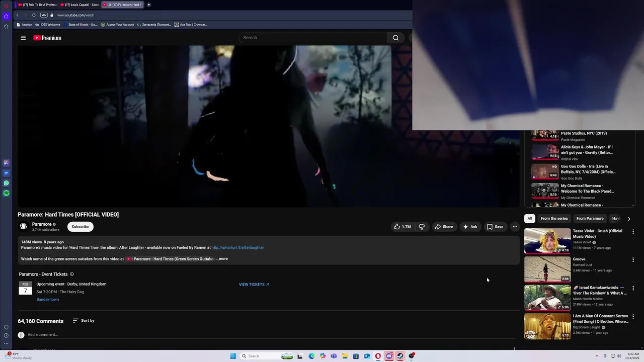Viewport: 644px width, 362px height.
Task: Open the Axe Tool Crowbar bookmark
Action: click(191, 25)
